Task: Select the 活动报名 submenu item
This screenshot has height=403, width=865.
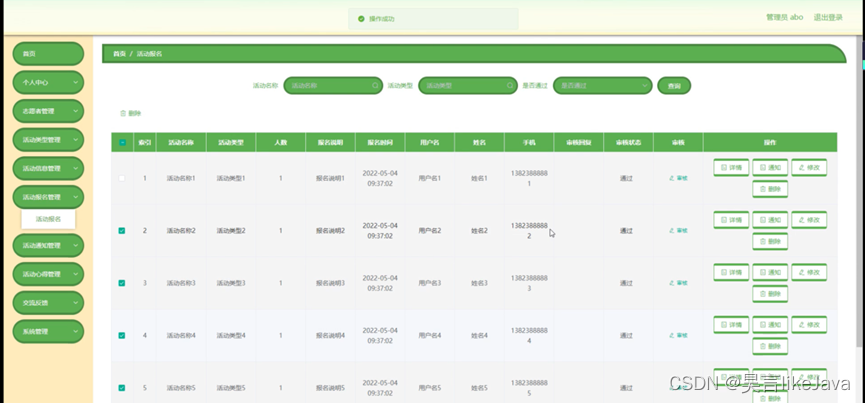Action: (x=48, y=219)
